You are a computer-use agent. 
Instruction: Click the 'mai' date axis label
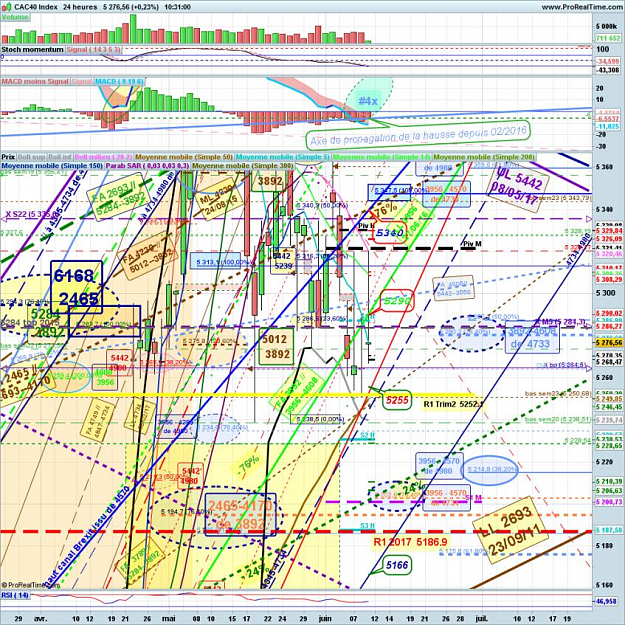pyautogui.click(x=169, y=618)
